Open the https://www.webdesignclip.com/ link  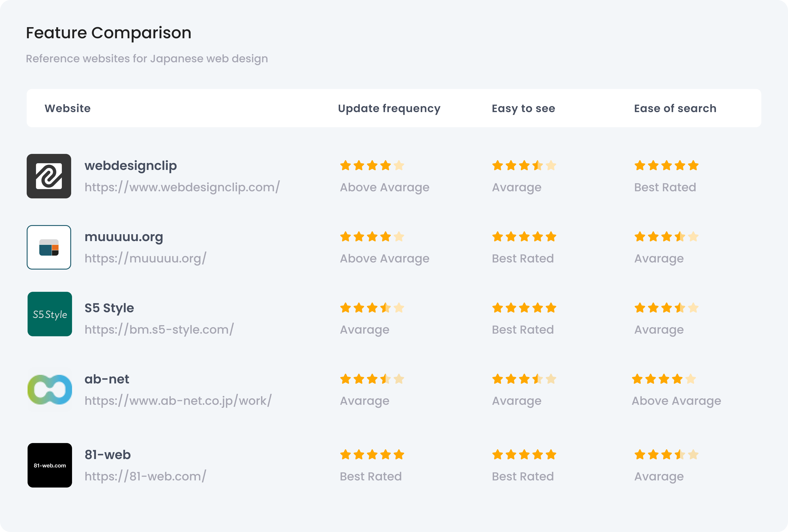tap(182, 187)
